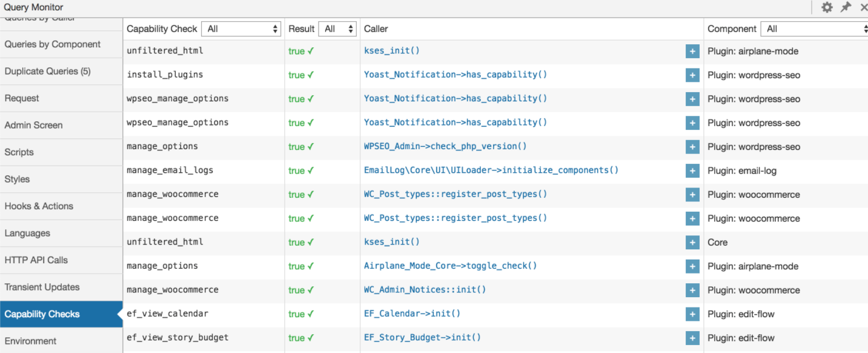The image size is (868, 353).
Task: Click plus icon beside EF_Calendar->init()
Action: point(692,314)
